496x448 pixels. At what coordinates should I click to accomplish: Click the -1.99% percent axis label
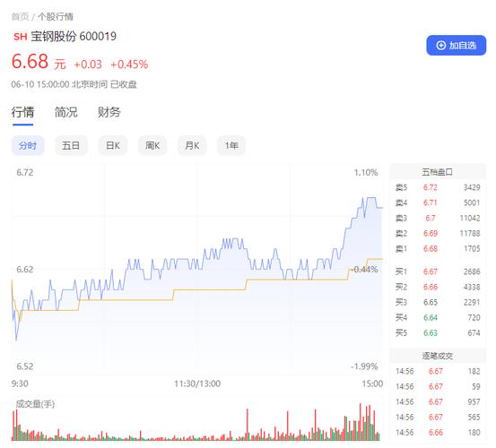click(364, 366)
